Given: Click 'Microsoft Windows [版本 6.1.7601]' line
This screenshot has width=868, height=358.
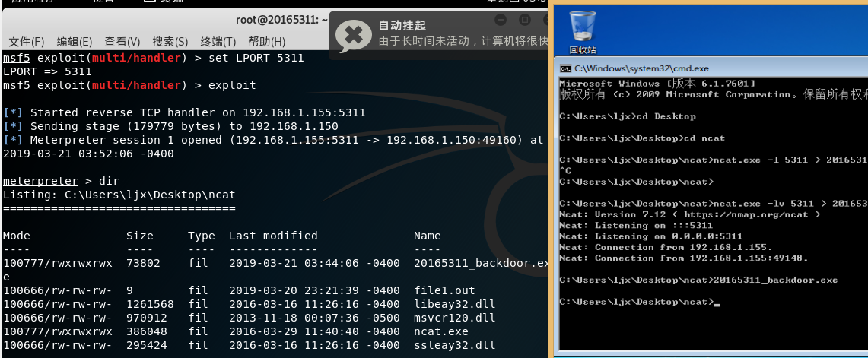Looking at the screenshot, I should coord(657,84).
